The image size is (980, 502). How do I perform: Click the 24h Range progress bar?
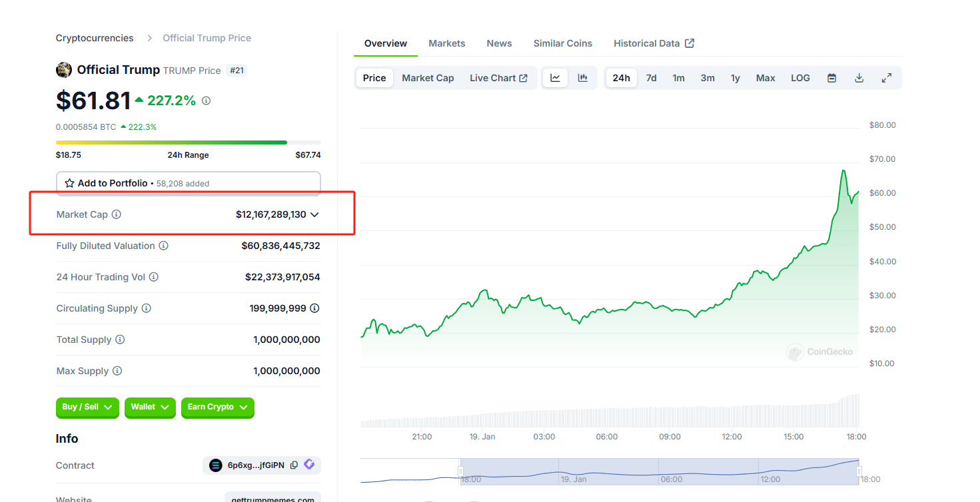(189, 142)
